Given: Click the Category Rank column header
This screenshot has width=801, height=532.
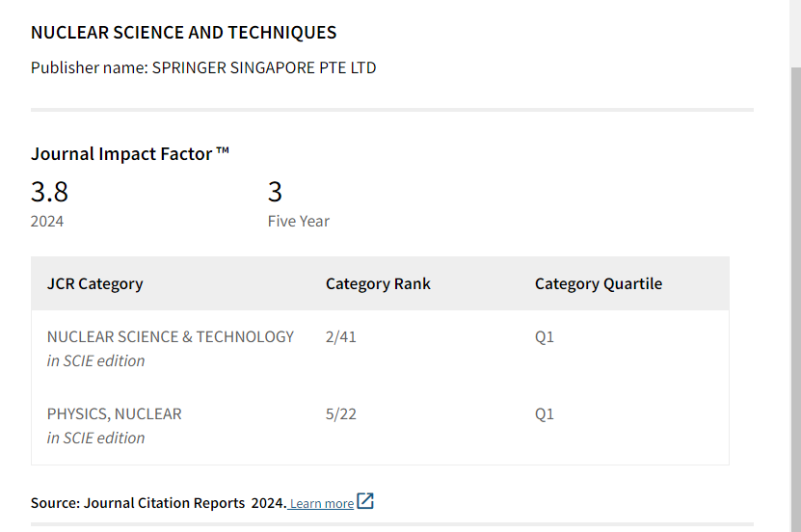Looking at the screenshot, I should (x=378, y=283).
